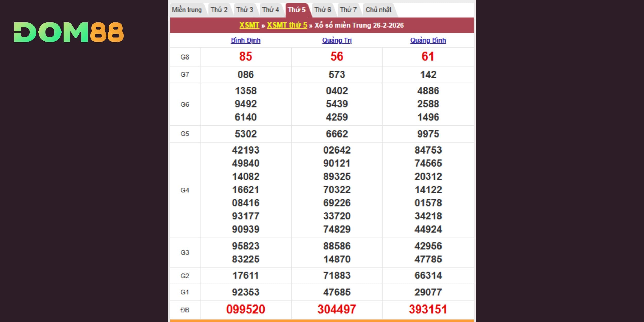Switch to the Chủ nhật tab

(x=378, y=10)
